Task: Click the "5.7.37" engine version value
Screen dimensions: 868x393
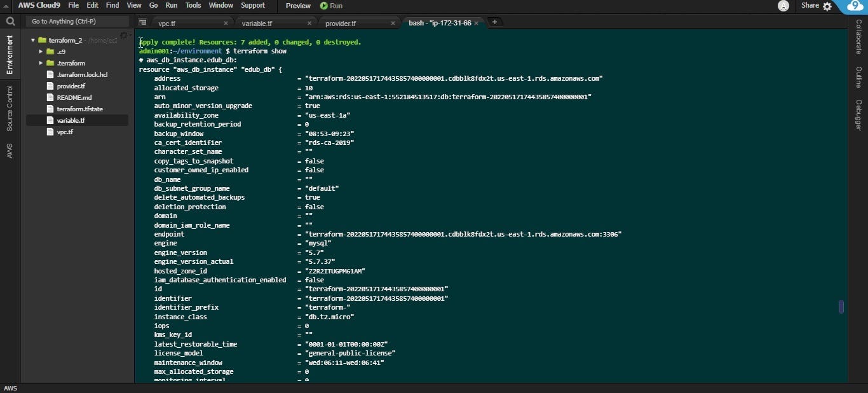Action: [320, 261]
